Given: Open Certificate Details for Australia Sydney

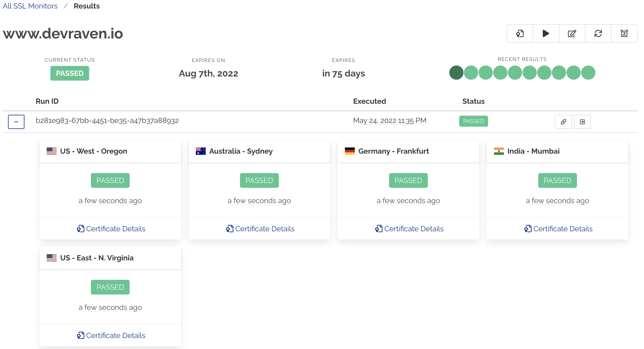Looking at the screenshot, I should tap(260, 229).
